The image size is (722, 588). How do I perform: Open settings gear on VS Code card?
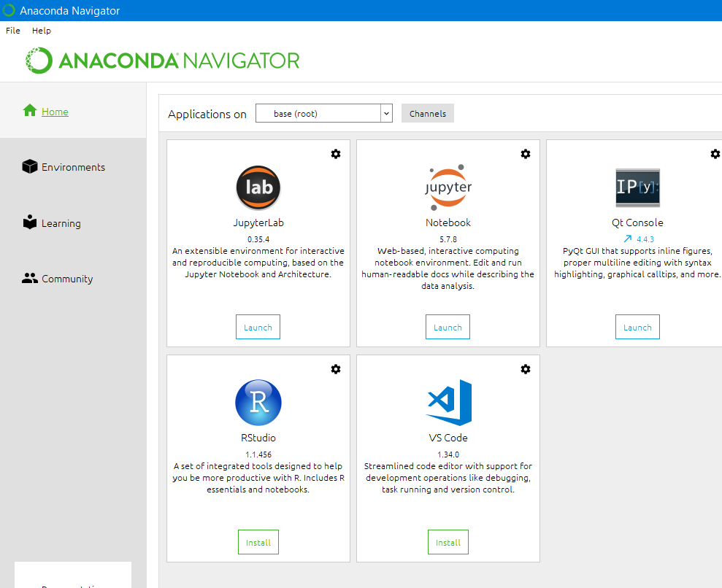(526, 369)
